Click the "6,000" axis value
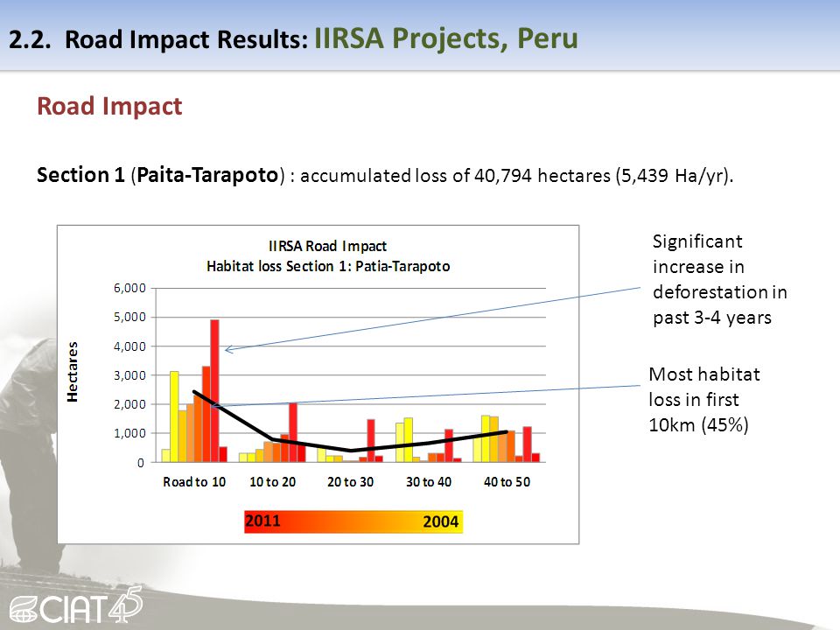Viewport: 840px width, 630px height. point(129,288)
